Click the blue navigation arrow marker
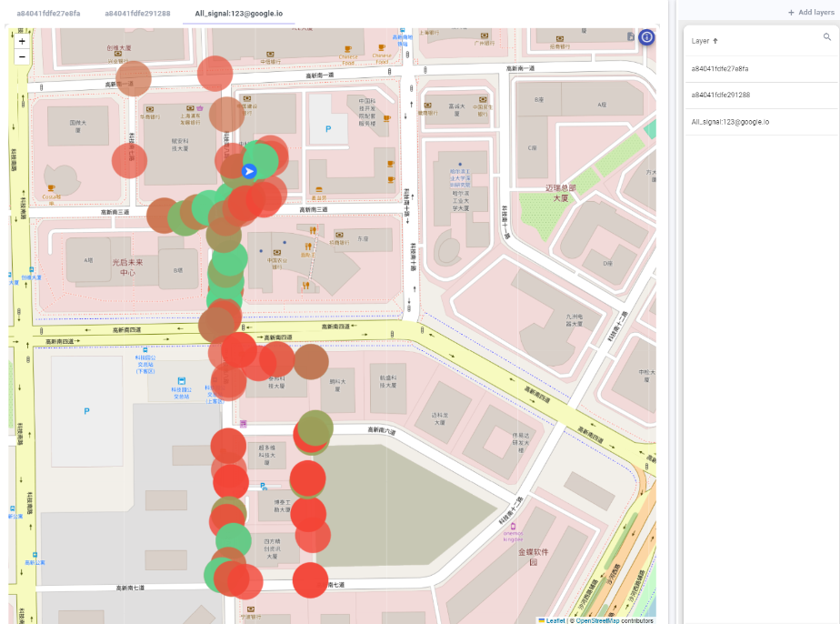 click(x=249, y=171)
